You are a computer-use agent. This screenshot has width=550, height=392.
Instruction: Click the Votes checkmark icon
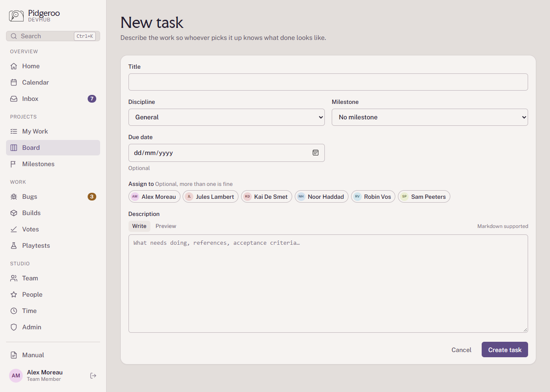pyautogui.click(x=14, y=229)
